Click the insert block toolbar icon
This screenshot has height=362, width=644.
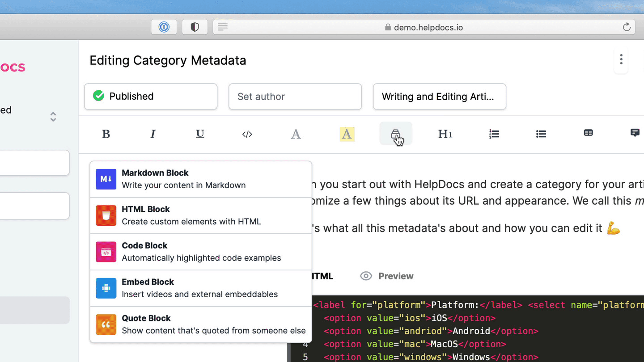396,134
